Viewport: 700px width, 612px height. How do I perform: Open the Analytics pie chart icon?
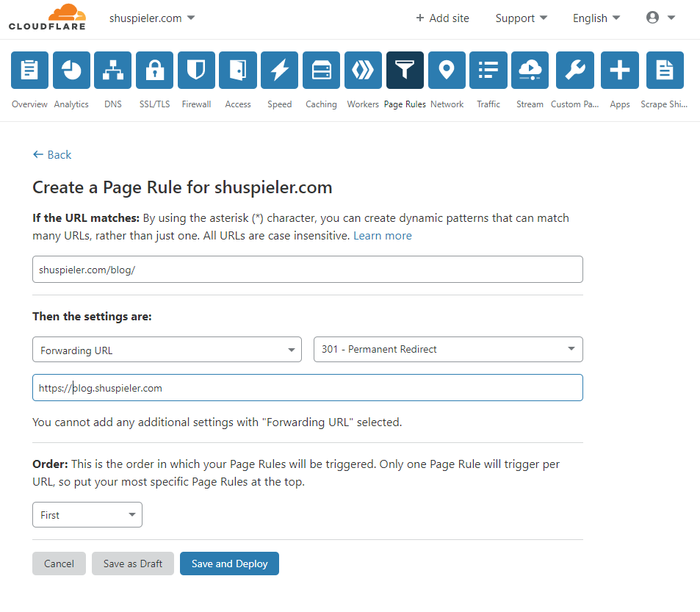click(x=71, y=71)
